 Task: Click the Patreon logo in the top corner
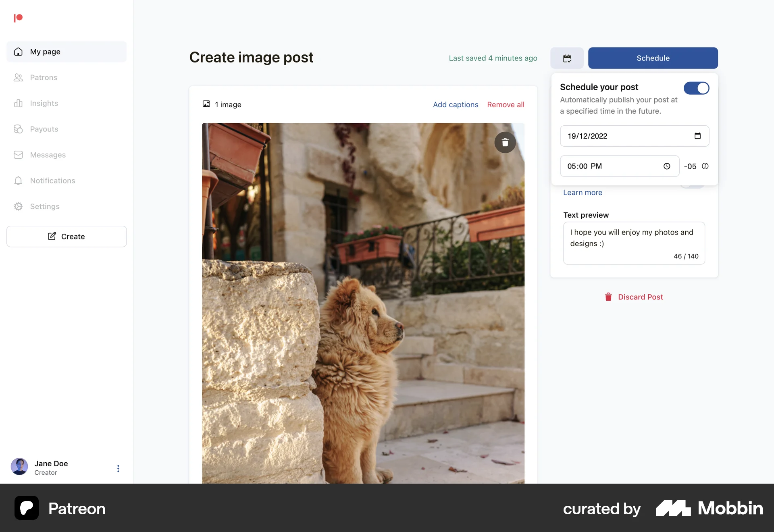[18, 18]
